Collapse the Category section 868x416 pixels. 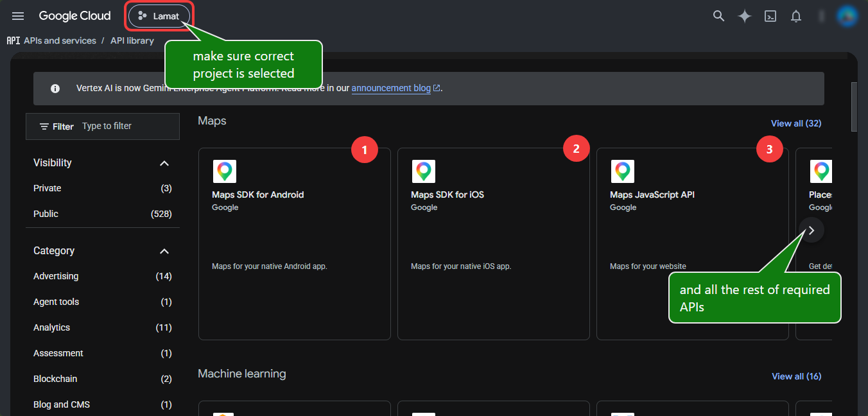coord(164,251)
